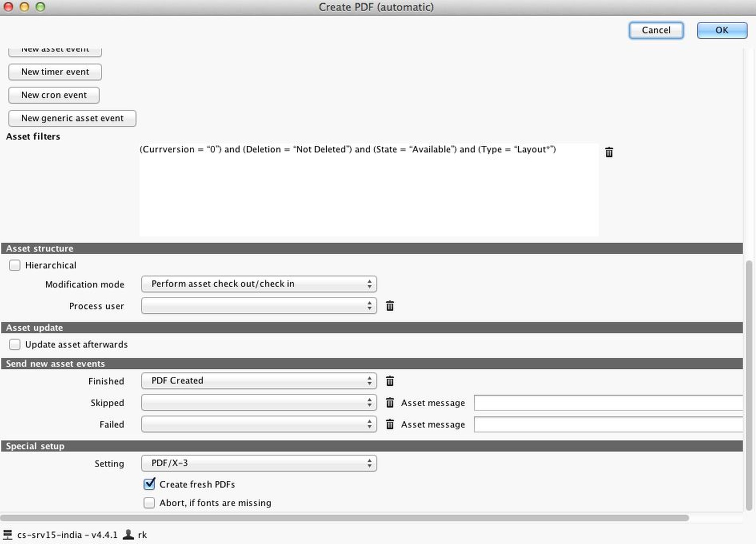The height and width of the screenshot is (544, 756).
Task: Enable the Hierarchical asset structure option
Action: [x=15, y=265]
